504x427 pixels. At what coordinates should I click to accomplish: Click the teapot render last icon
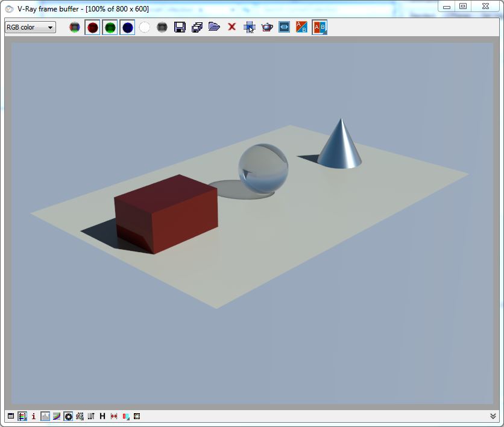click(267, 27)
